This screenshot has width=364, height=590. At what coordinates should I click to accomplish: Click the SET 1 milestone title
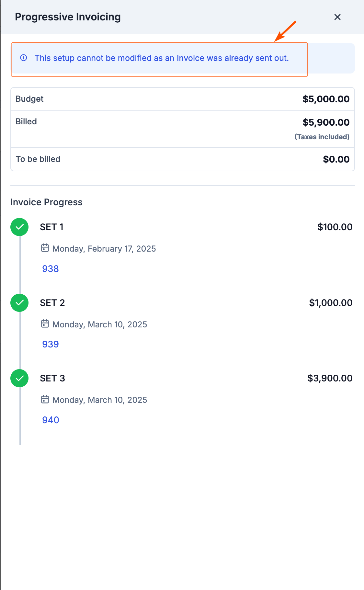tap(52, 227)
